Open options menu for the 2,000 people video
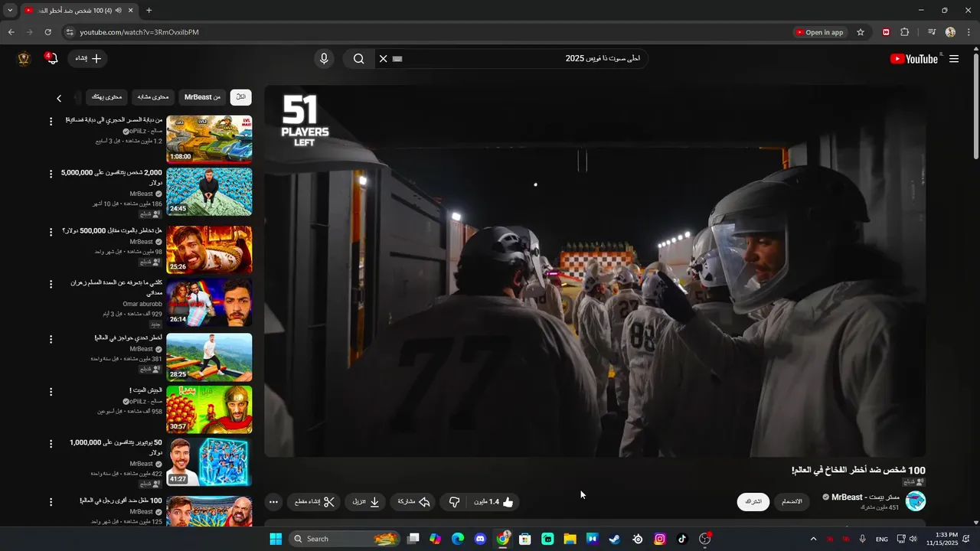 coord(51,174)
